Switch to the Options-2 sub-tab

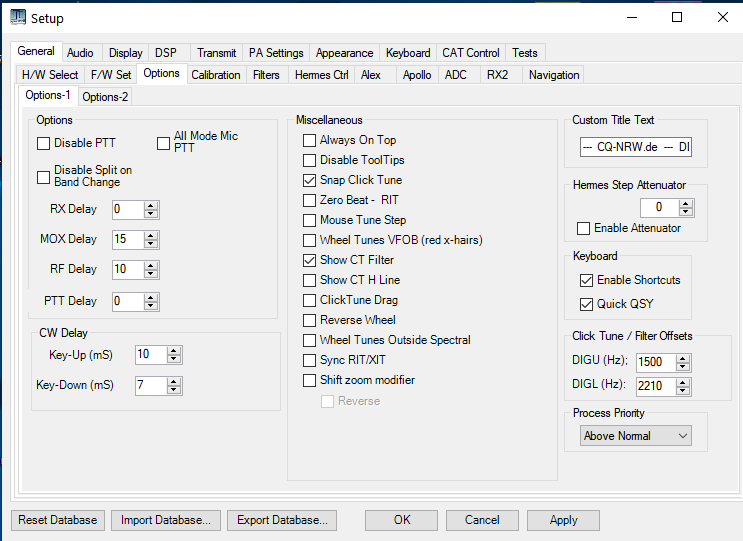tap(105, 97)
